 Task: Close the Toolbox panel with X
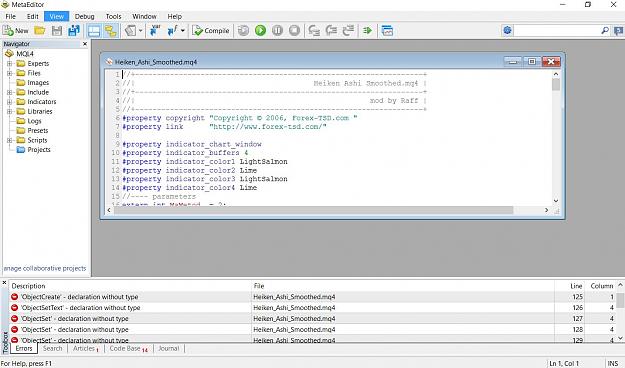[x=4, y=283]
